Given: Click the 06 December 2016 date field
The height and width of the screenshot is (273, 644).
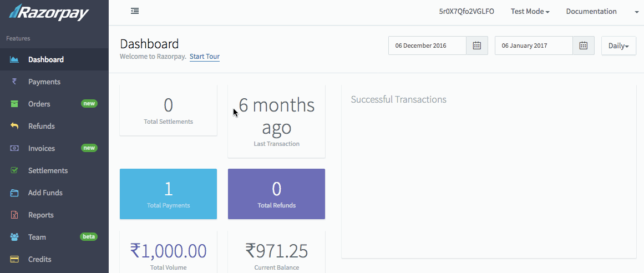Looking at the screenshot, I should point(427,46).
